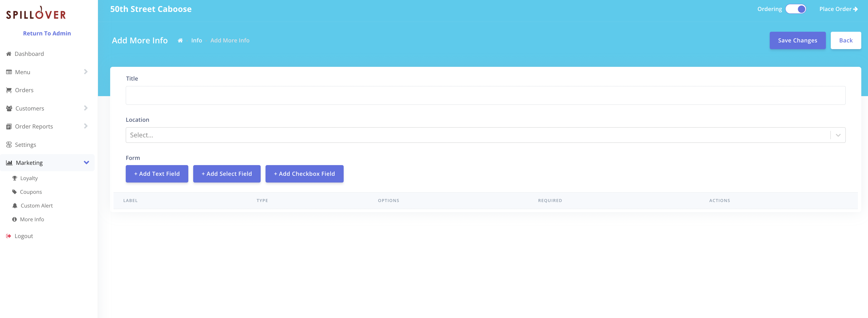Click the Loyalty trophy icon
Image resolution: width=868 pixels, height=318 pixels.
point(14,178)
